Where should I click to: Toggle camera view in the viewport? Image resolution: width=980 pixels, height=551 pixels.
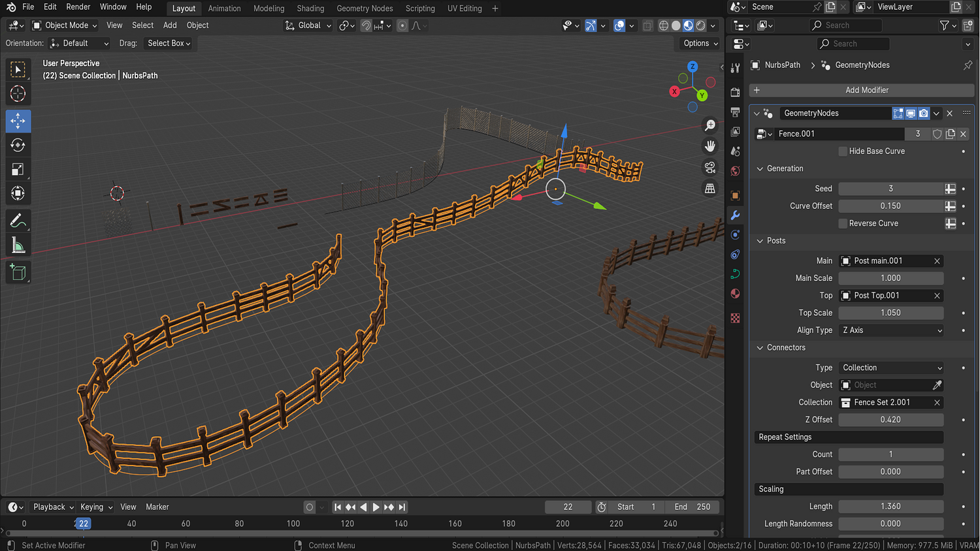[710, 167]
